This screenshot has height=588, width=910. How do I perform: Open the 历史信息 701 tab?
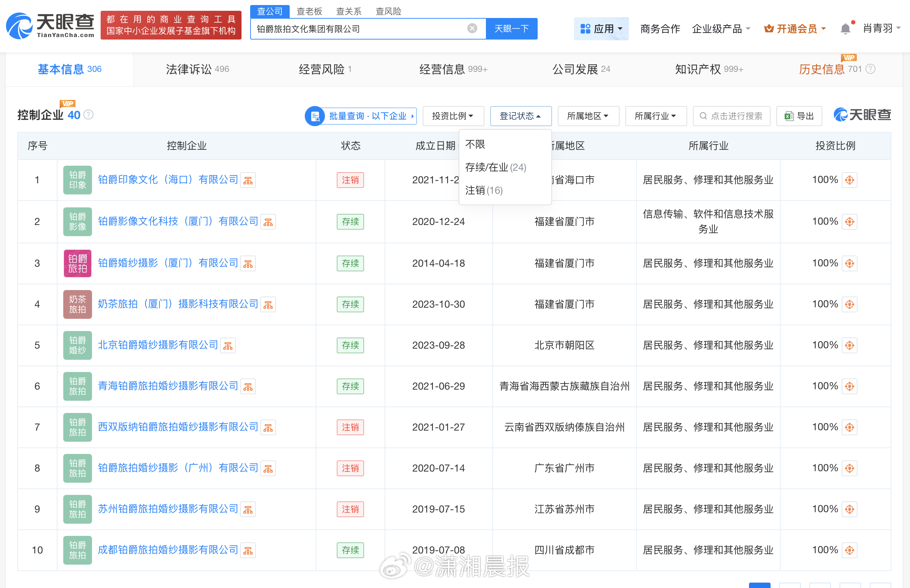click(x=830, y=69)
